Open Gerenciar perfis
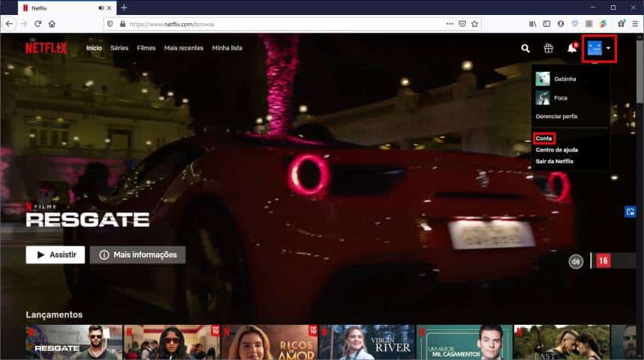The height and width of the screenshot is (360, 644). (556, 117)
